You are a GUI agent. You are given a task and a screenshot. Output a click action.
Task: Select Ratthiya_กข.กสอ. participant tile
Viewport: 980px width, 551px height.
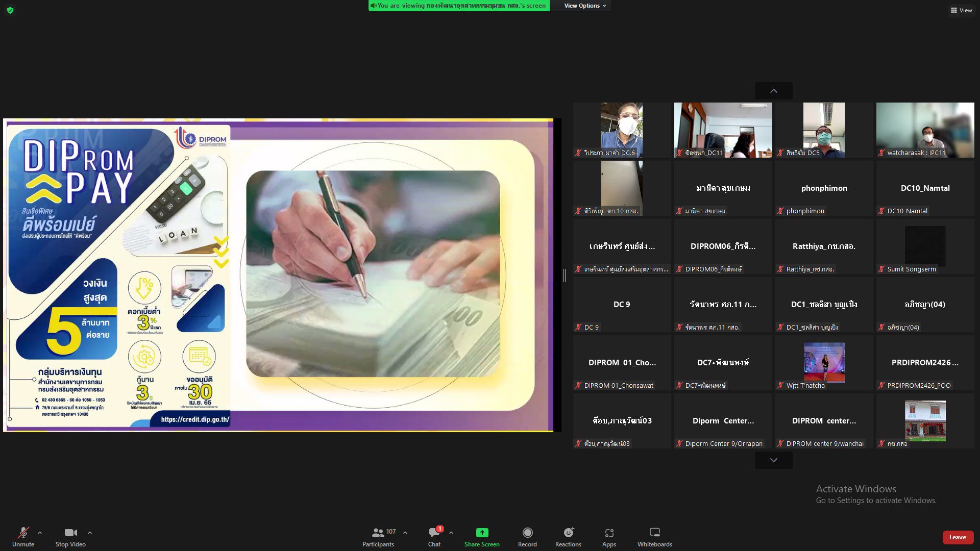(x=824, y=246)
